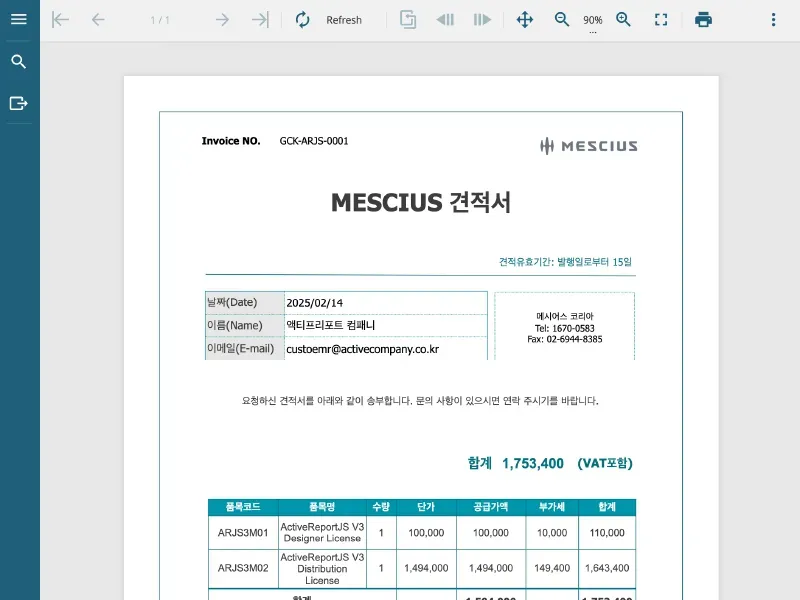Click the 10,000 VAT cell
Image resolution: width=800 pixels, height=600 pixels.
552,533
